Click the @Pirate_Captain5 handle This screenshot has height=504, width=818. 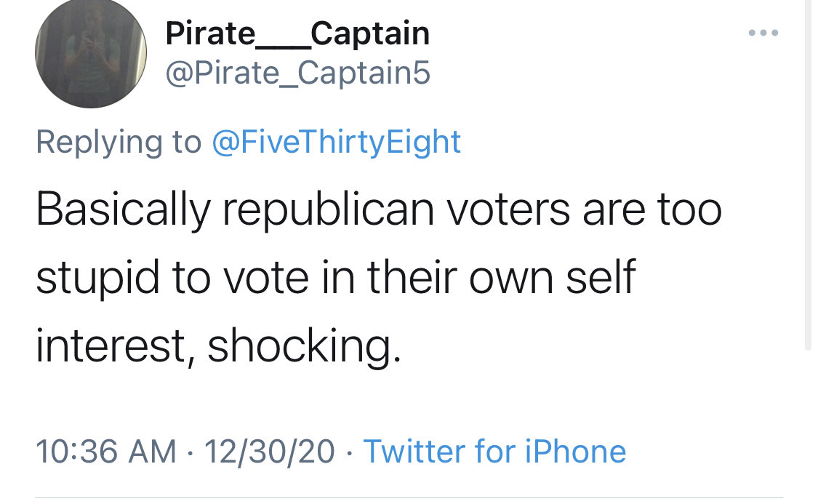[298, 72]
